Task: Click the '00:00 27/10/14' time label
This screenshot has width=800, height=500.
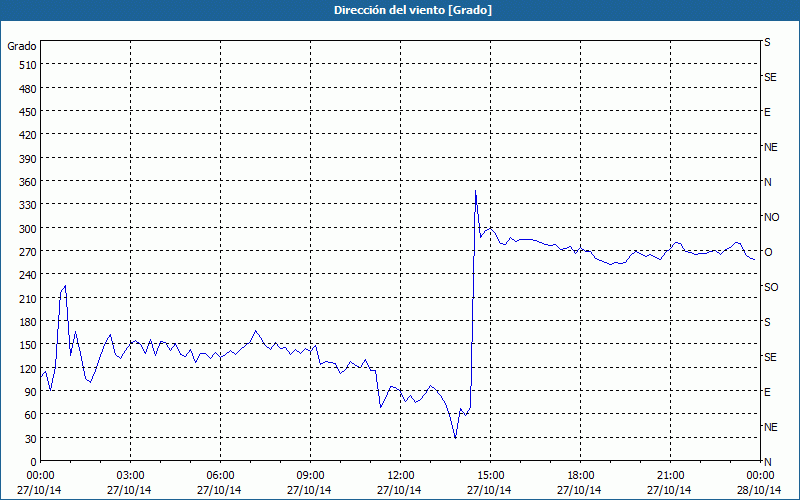Action: pyautogui.click(x=40, y=483)
